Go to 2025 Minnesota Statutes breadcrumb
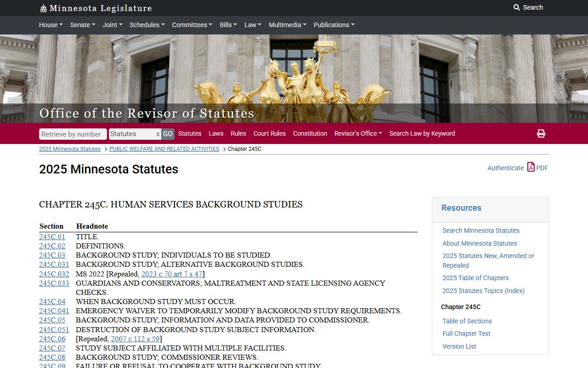 70,149
